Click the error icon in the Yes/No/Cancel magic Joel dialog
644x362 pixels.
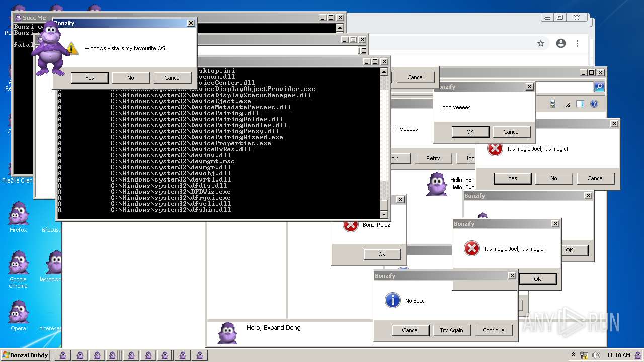click(x=495, y=149)
